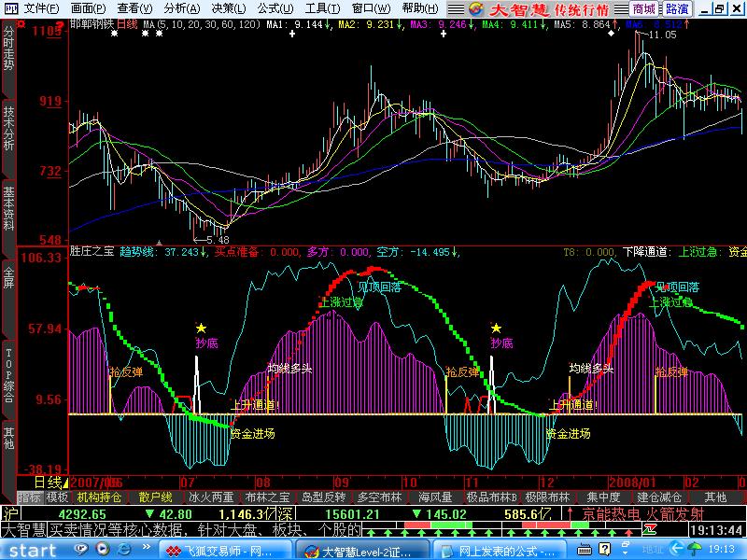Open the 决策(L) menu
Screen dimensions: 747x560
pos(228,8)
